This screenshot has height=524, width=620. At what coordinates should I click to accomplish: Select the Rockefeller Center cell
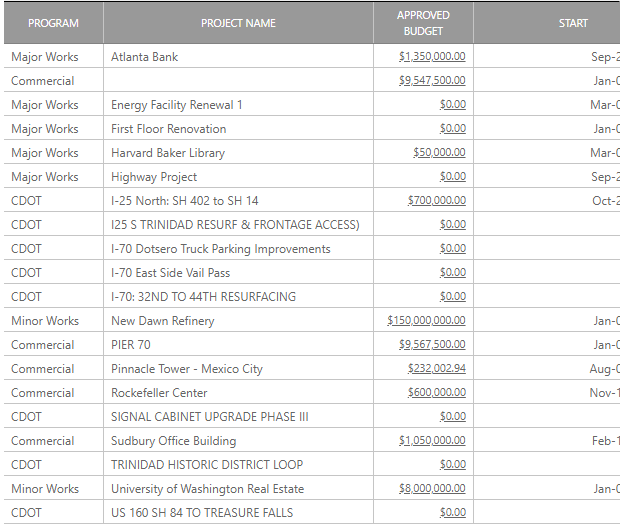tap(238, 393)
